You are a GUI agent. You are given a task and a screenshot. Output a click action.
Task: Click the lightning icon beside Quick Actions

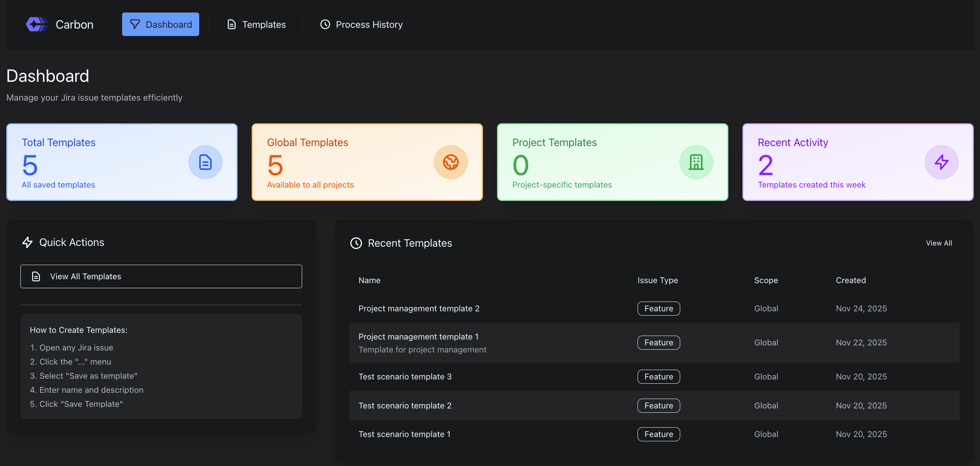click(27, 242)
